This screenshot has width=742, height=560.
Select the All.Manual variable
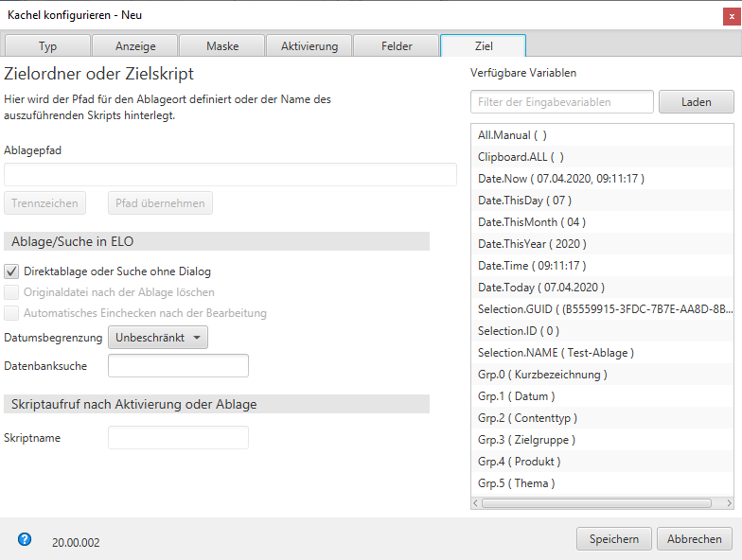(x=602, y=135)
